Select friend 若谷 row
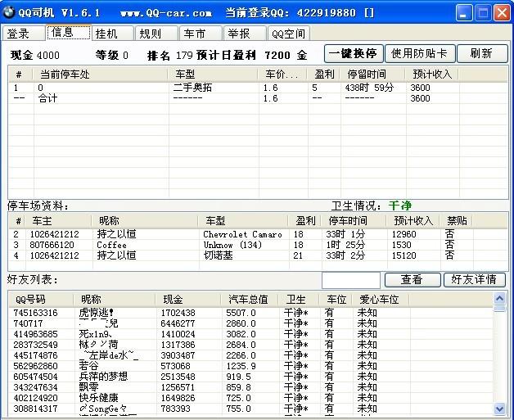 pos(250,366)
